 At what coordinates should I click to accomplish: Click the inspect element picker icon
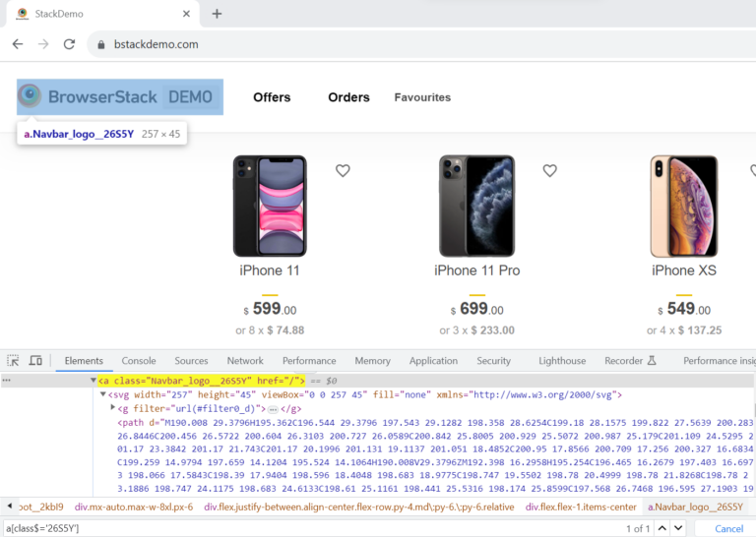[13, 361]
